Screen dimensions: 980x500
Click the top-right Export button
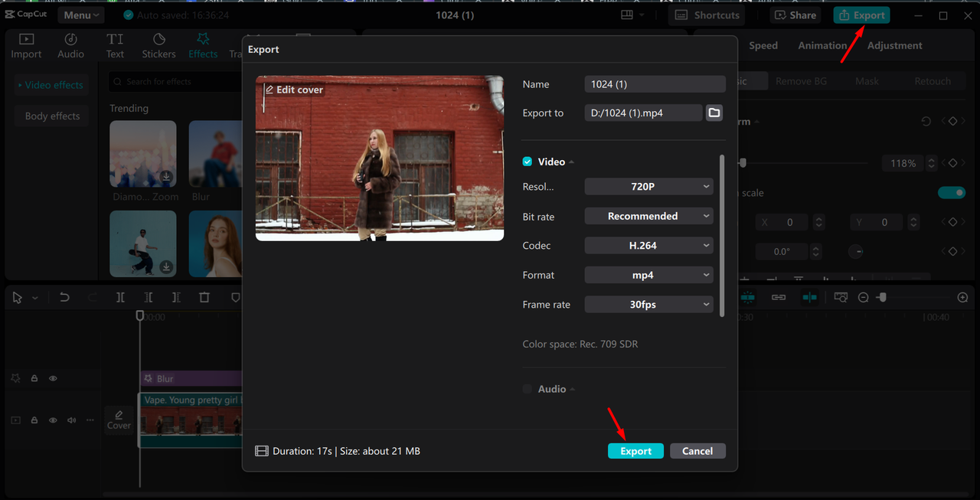pyautogui.click(x=862, y=15)
